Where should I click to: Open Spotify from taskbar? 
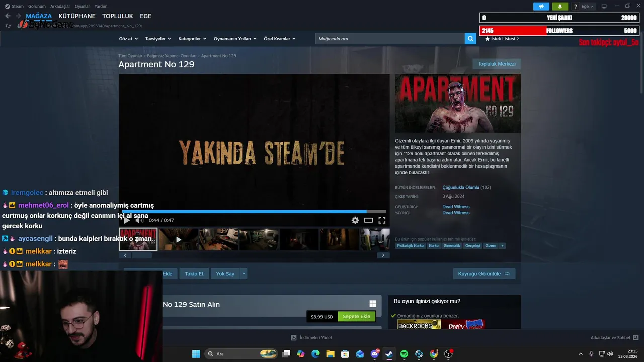click(404, 354)
